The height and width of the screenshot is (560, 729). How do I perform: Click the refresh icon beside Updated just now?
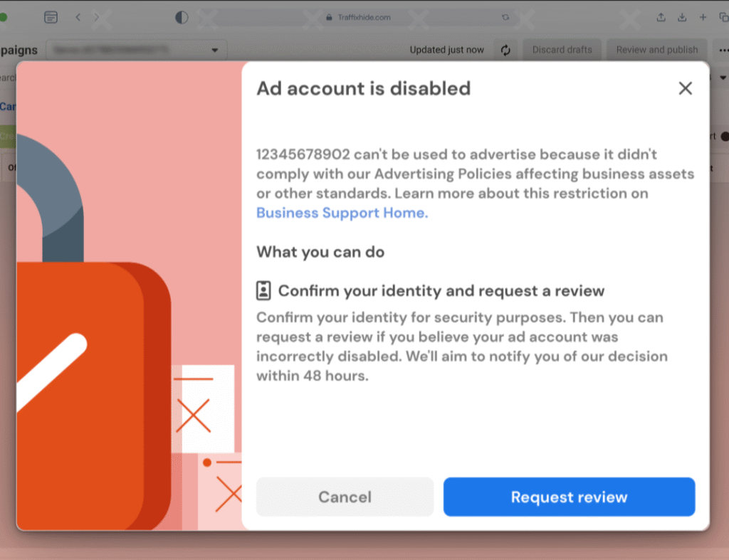pyautogui.click(x=505, y=50)
